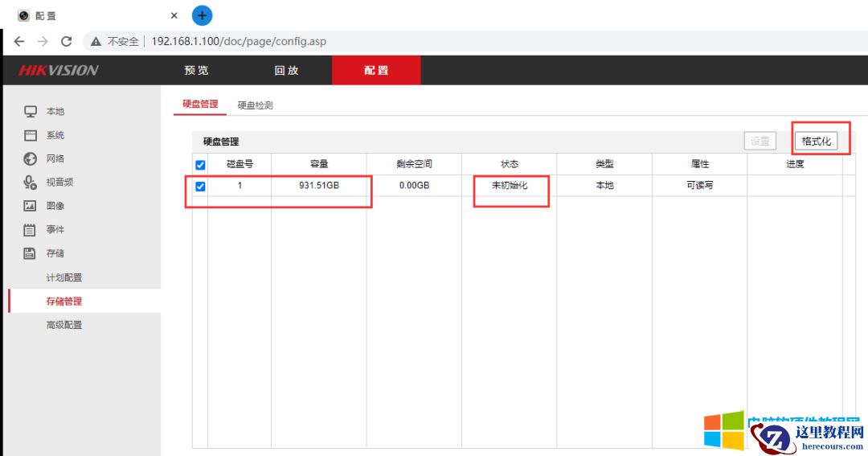Click the not-secure warning triangle icon
Image resolution: width=868 pixels, height=456 pixels.
96,42
